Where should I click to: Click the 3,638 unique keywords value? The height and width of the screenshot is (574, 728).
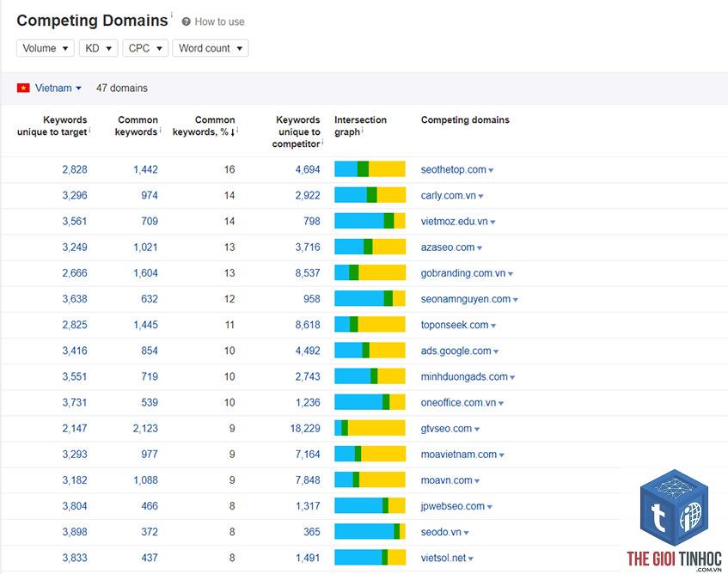[75, 299]
